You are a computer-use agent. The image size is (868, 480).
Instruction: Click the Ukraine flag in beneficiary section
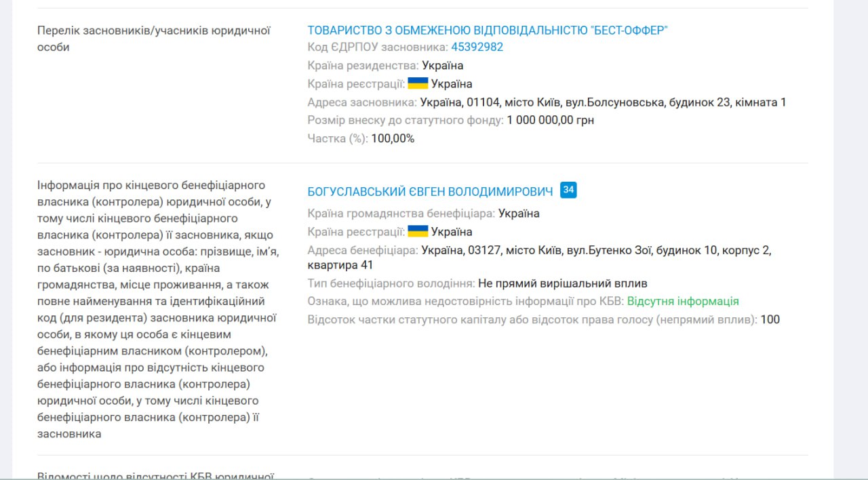(418, 231)
